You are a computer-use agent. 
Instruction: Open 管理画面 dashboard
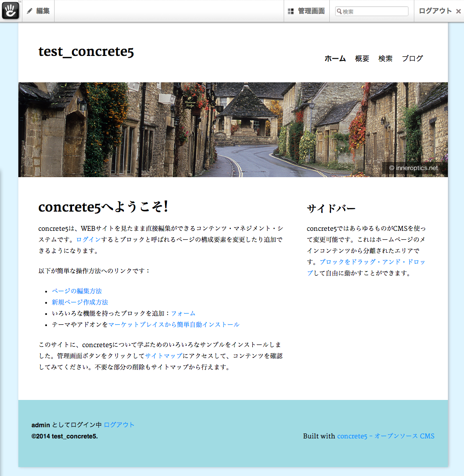tap(306, 11)
